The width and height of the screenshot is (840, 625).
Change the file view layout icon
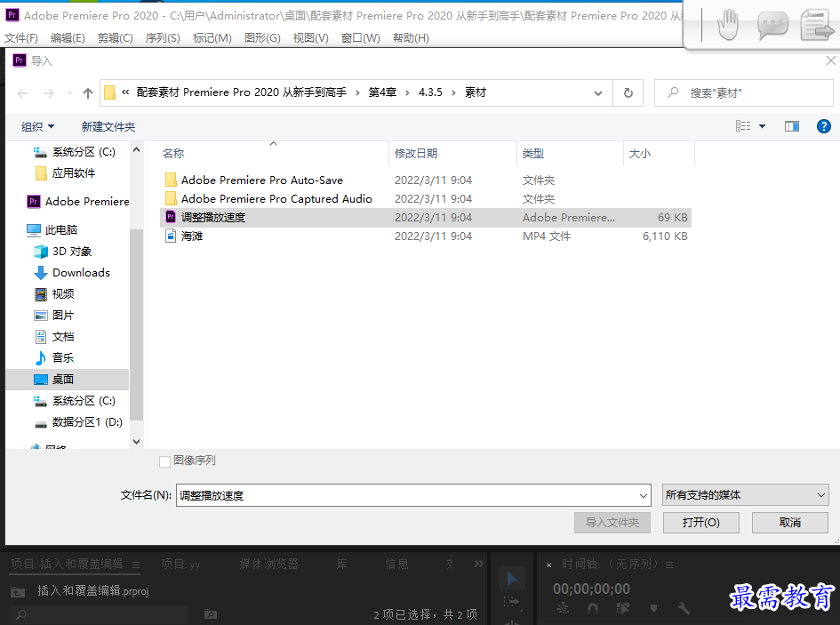[x=743, y=126]
